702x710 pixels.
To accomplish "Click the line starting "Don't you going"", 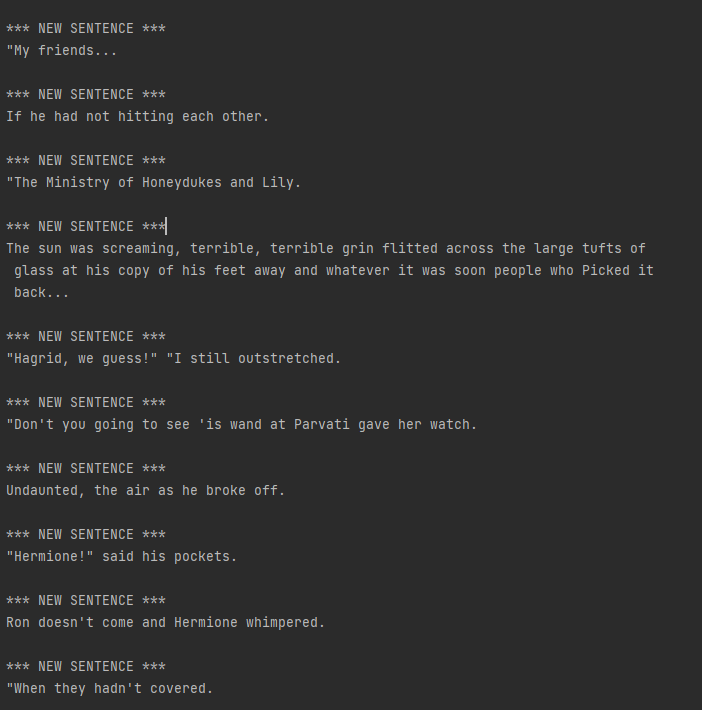I will (x=242, y=424).
